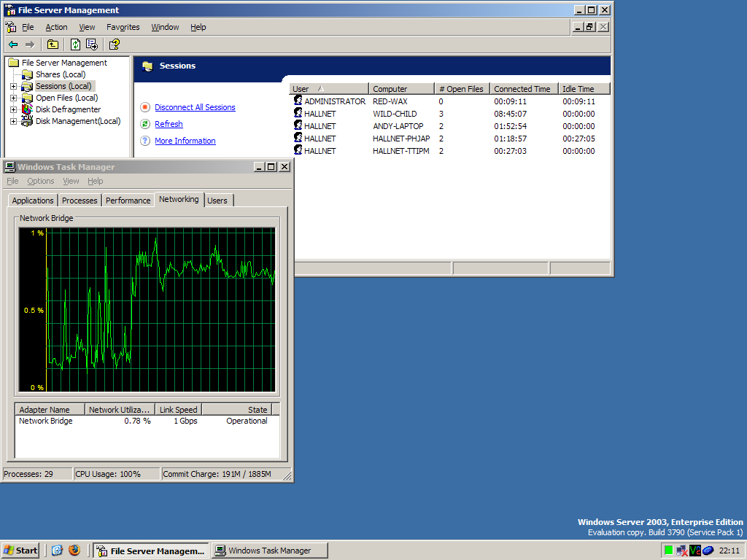Click the Start button
The image size is (747, 560).
tap(20, 551)
